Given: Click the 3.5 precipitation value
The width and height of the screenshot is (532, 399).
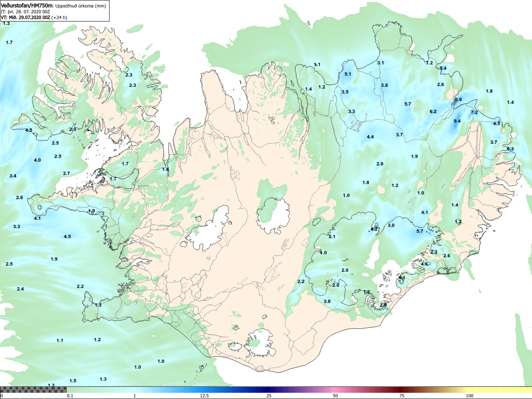Looking at the screenshot, I should [345, 92].
